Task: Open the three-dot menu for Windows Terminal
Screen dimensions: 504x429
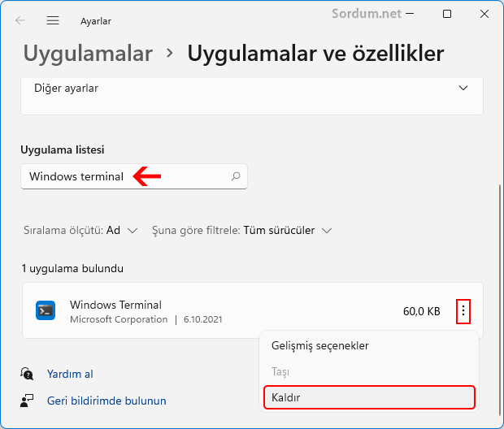Action: point(463,311)
